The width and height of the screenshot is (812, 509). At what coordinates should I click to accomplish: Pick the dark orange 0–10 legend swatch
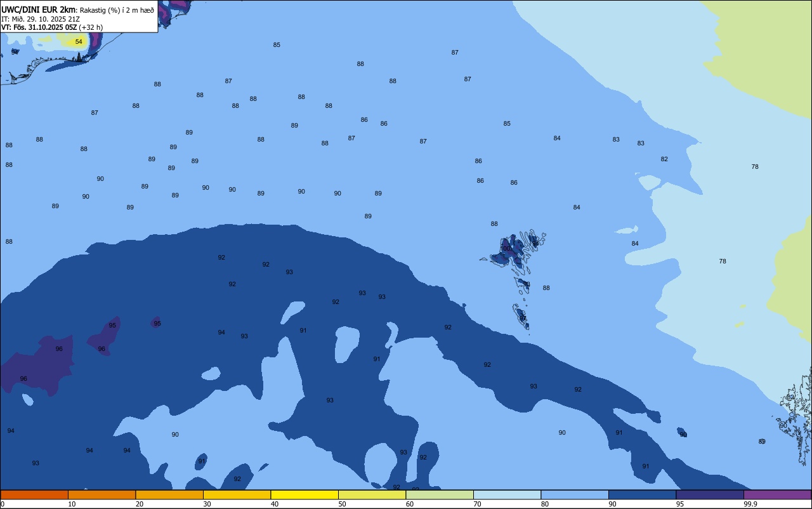pyautogui.click(x=34, y=494)
